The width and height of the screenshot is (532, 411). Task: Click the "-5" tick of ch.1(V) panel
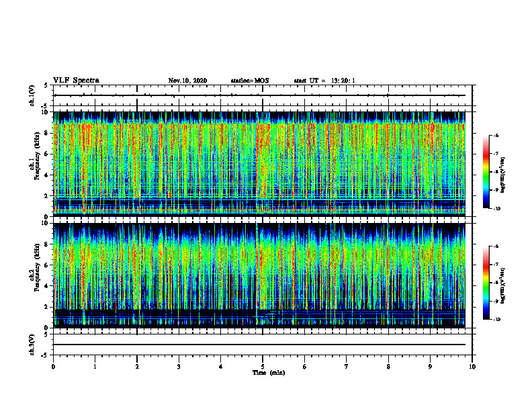click(x=45, y=106)
